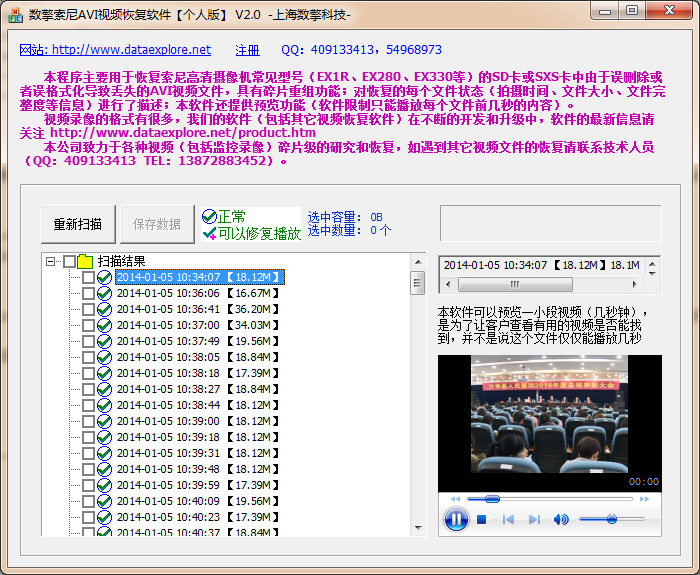The width and height of the screenshot is (700, 575).
Task: Check the 2014-01-05 10:36:41 file checkbox
Action: [88, 309]
